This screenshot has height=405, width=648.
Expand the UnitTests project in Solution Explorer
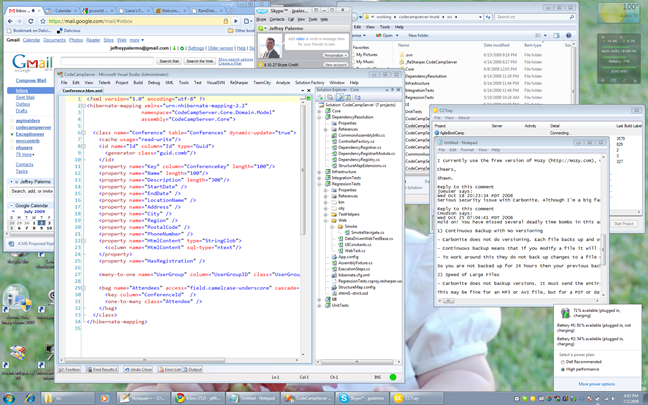319,305
